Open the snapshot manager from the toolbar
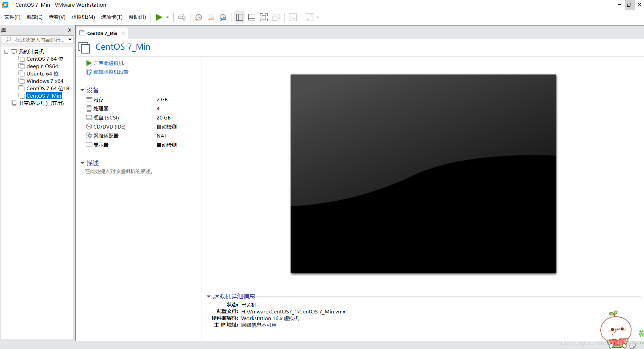The width and height of the screenshot is (644, 349). [x=223, y=17]
